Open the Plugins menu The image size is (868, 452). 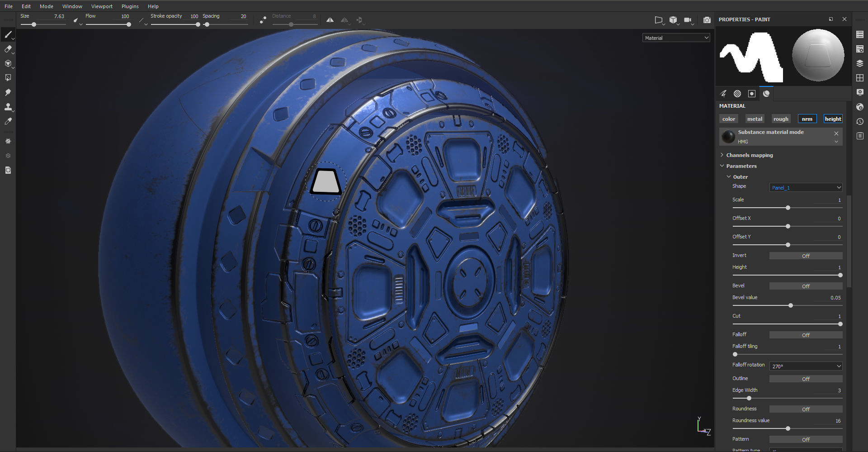[x=130, y=6]
